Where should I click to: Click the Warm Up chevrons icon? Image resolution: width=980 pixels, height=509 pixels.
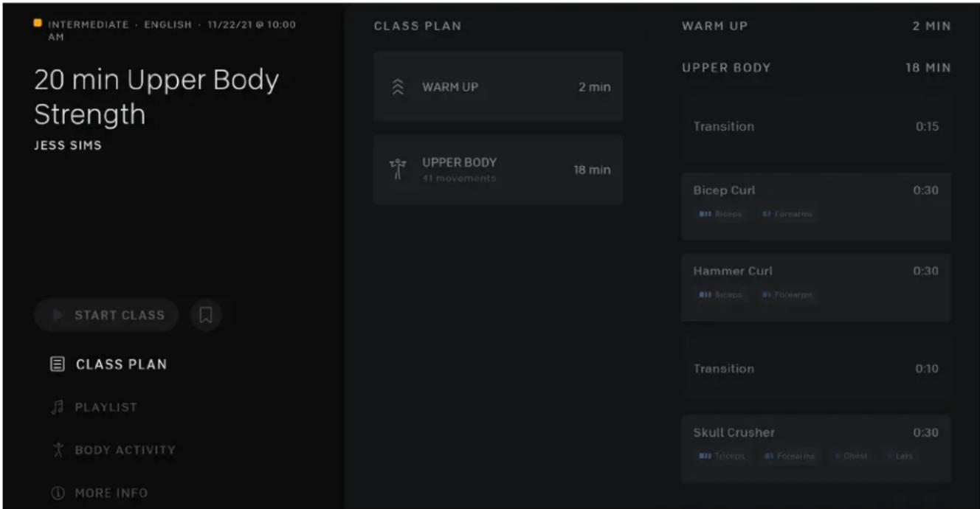pyautogui.click(x=398, y=87)
